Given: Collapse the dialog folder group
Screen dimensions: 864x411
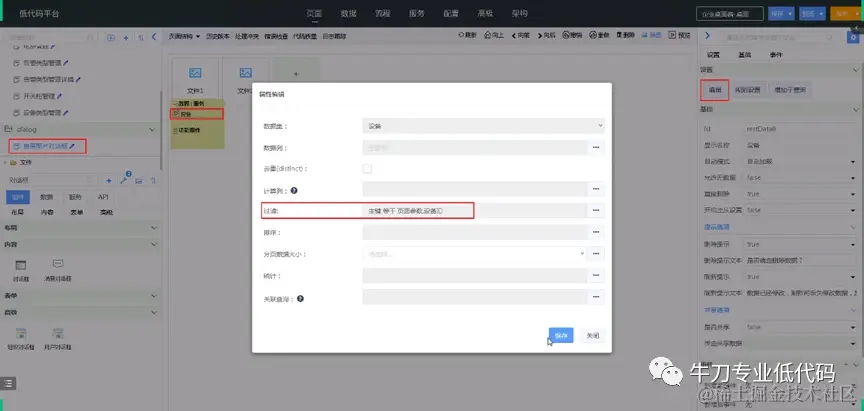Looking at the screenshot, I should 153,129.
